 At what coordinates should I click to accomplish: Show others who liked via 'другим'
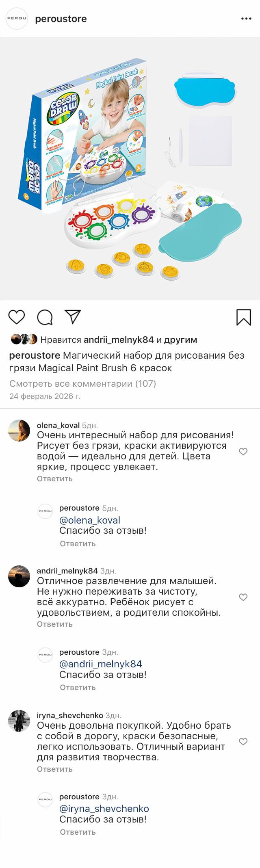coord(181,340)
